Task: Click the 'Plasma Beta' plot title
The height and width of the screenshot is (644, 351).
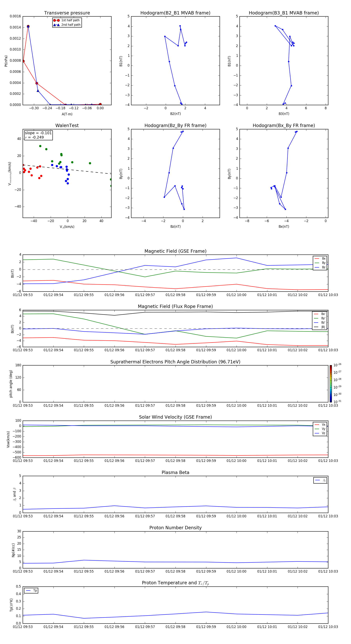Action: [175, 472]
